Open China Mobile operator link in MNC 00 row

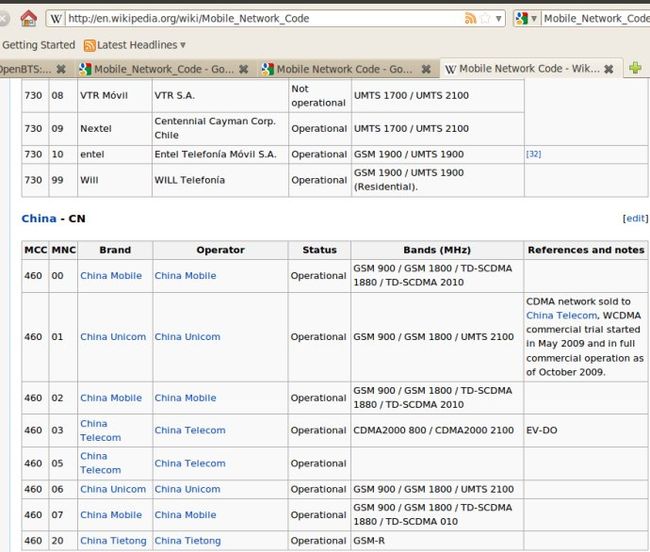pyautogui.click(x=185, y=276)
